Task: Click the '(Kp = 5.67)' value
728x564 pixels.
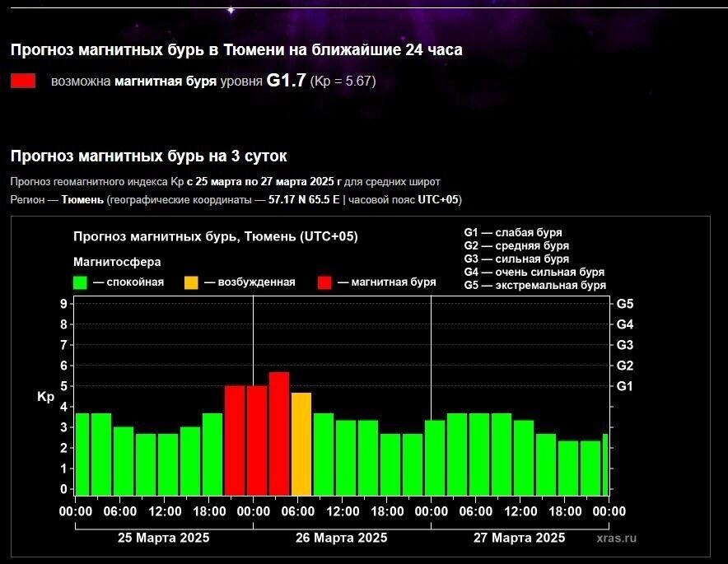Action: (x=343, y=82)
